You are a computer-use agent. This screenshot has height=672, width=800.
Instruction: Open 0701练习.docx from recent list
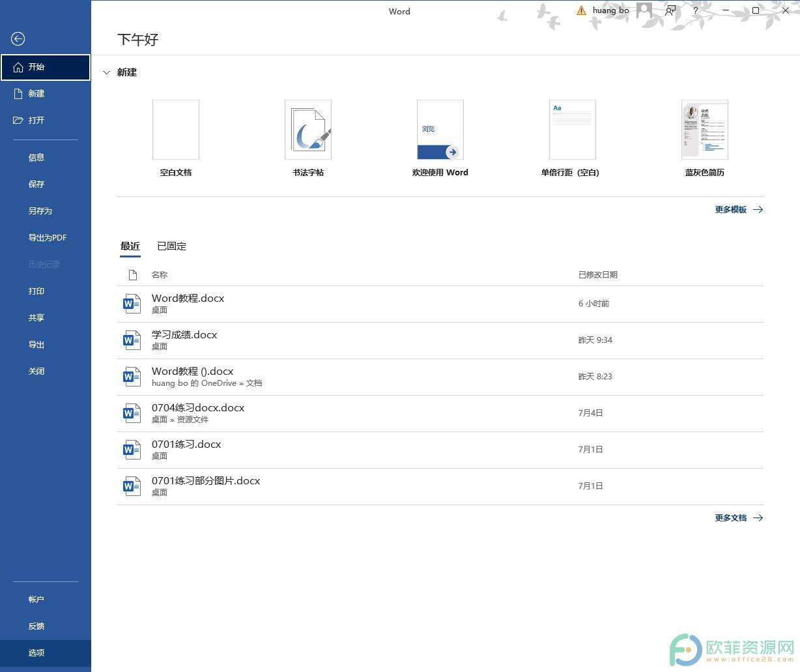[440, 450]
